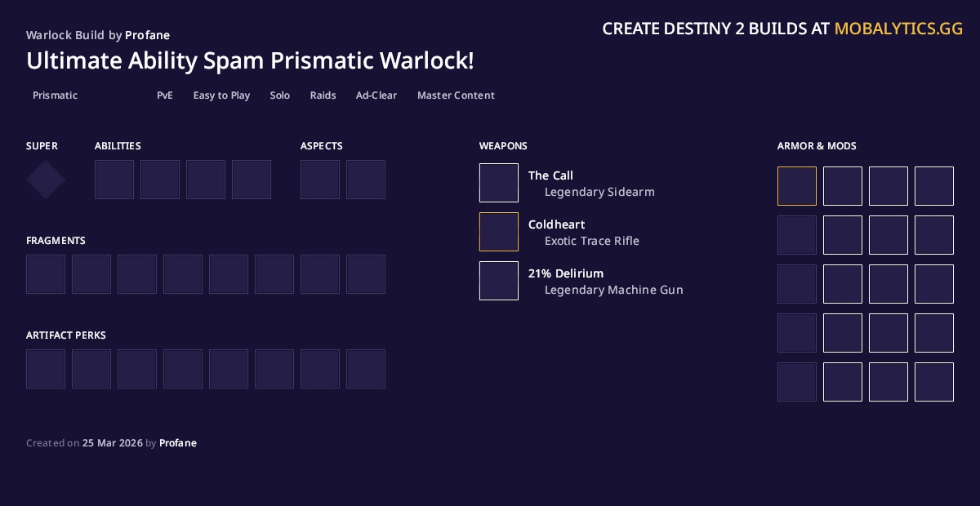Select the PvE tag
Image resolution: width=980 pixels, height=506 pixels.
(x=165, y=95)
